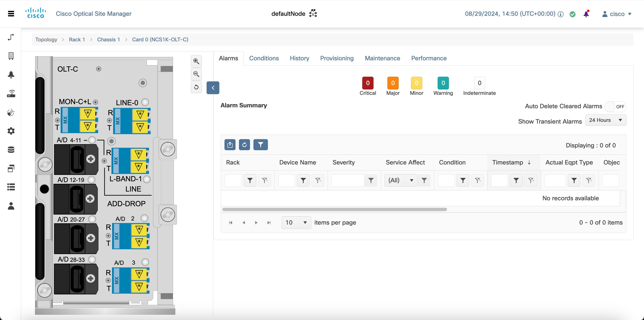Screen dimensions: 644x320
Task: Open Severity filter operator
Action: [371, 180]
